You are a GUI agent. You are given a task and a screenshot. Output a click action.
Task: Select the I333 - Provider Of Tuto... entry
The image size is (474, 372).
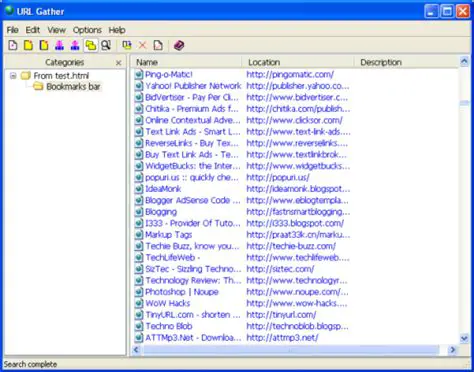tap(192, 223)
